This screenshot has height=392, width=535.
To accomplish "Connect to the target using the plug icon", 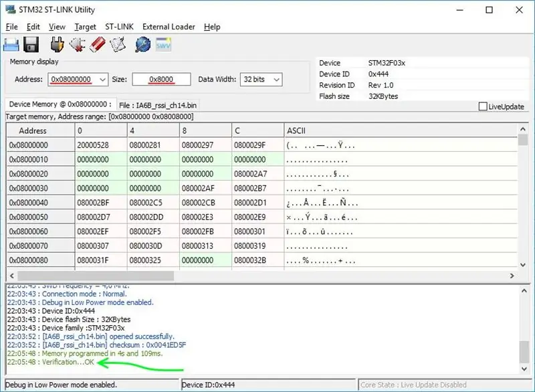I will 57,45.
